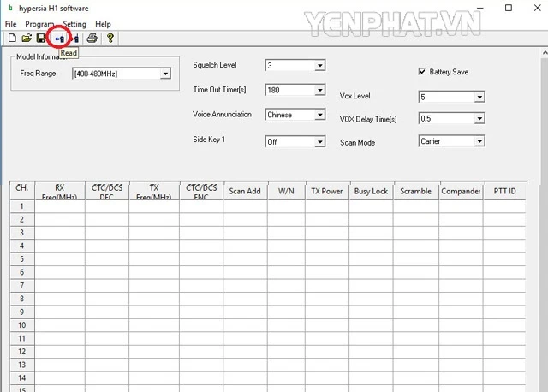Image resolution: width=548 pixels, height=392 pixels.
Task: Click the RX frequency cell of channel 1
Action: click(59, 206)
